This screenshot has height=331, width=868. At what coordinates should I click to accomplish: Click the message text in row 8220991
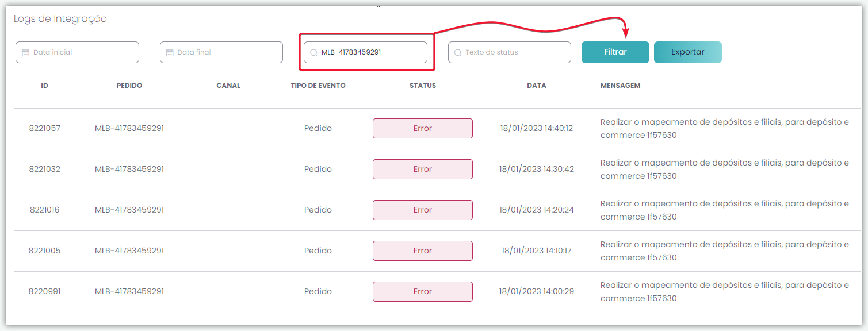(x=725, y=292)
